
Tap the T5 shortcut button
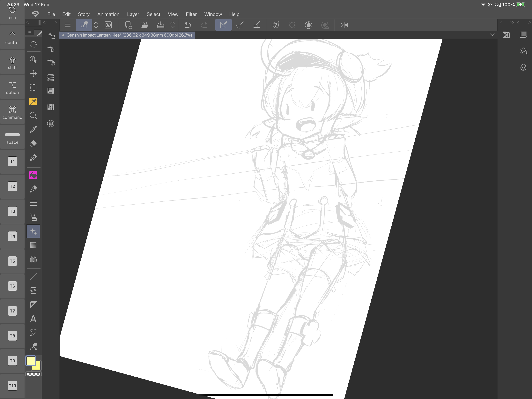coord(12,261)
